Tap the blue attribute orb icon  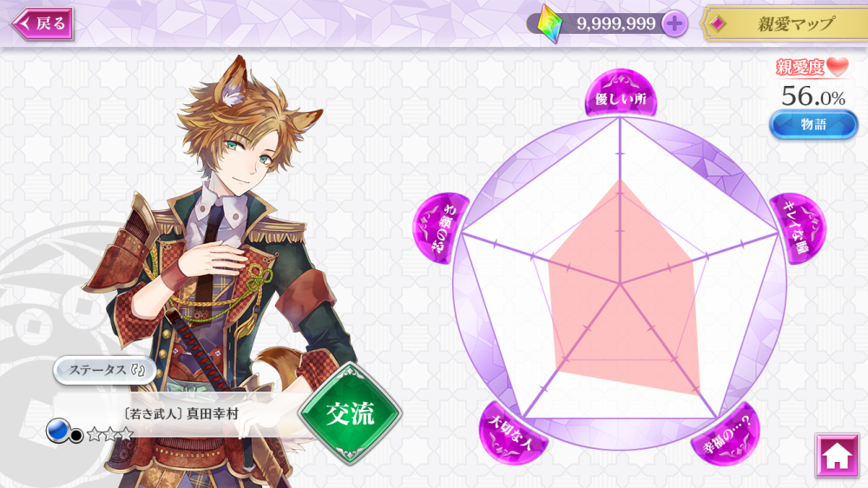57,430
